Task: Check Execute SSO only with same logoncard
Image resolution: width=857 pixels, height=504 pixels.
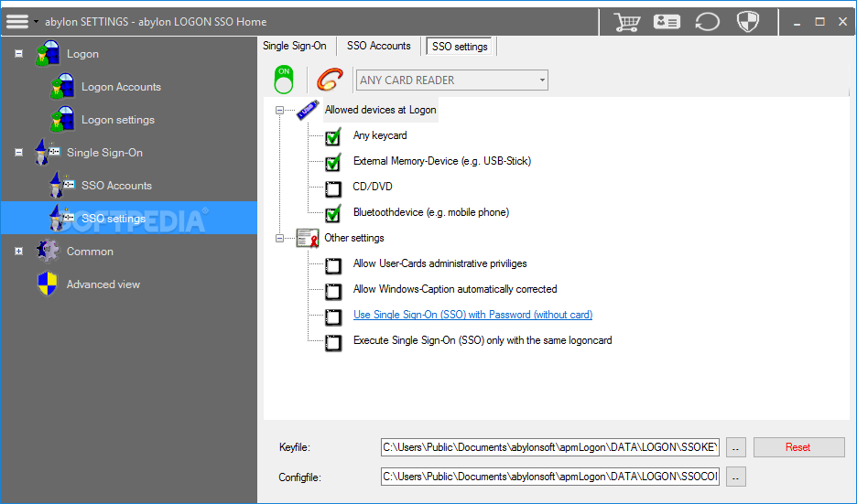Action: point(333,342)
